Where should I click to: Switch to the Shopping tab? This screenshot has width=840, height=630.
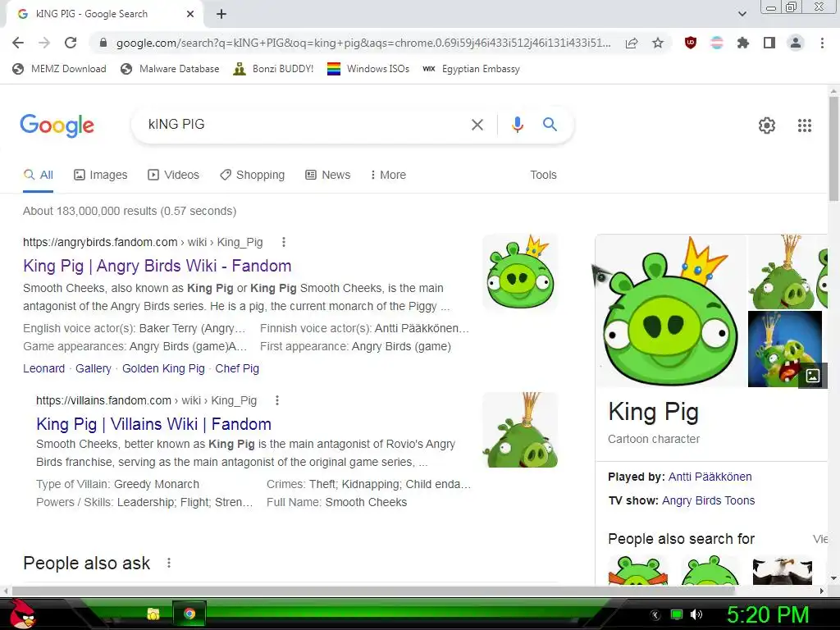click(253, 176)
